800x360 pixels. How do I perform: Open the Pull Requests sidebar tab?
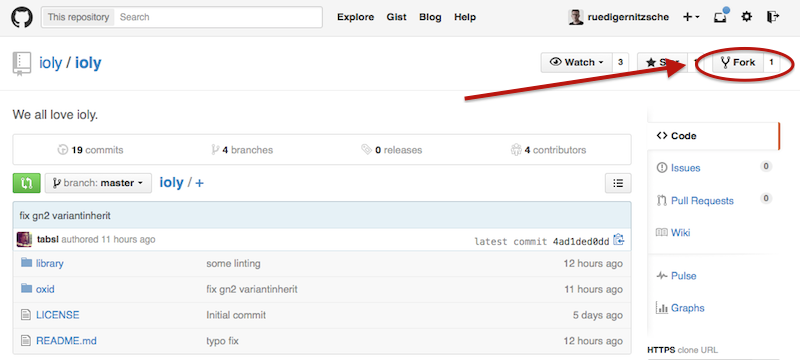pos(694,201)
